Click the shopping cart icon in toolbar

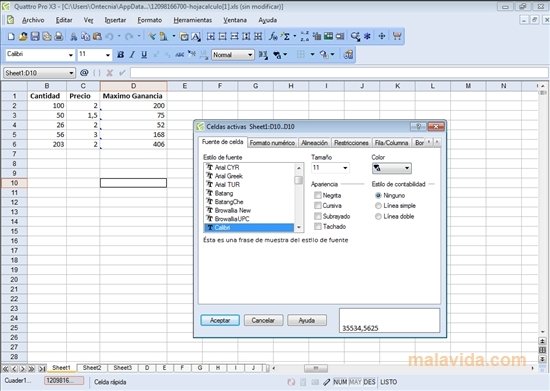[x=397, y=36]
